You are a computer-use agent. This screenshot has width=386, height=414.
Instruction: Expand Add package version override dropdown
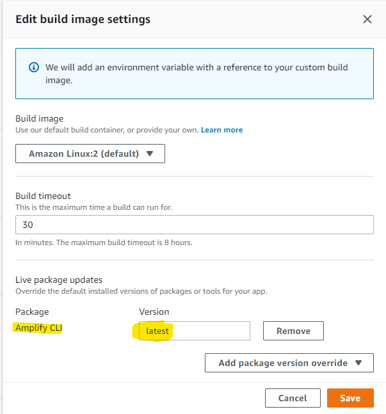click(289, 363)
